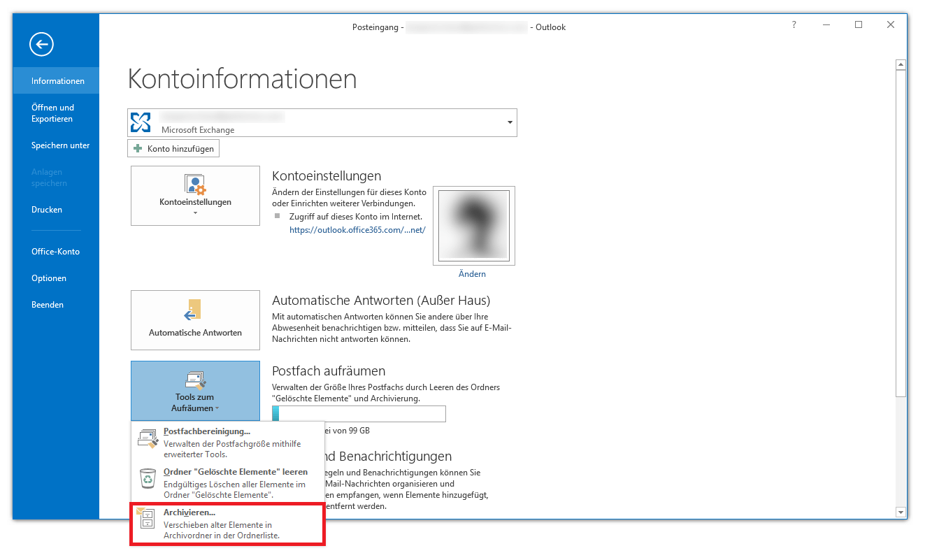Open Kontoeinstellungen dropdown button
Screen dimensions: 925x560
click(195, 196)
